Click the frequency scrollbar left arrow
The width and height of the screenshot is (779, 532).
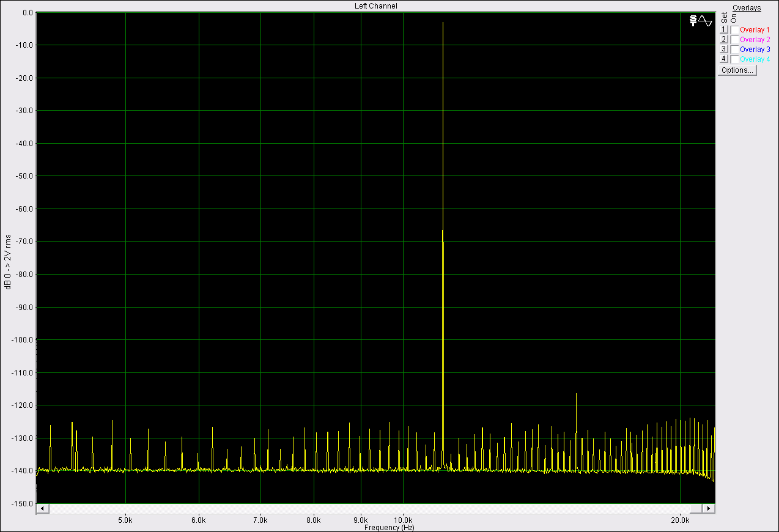tap(42, 509)
